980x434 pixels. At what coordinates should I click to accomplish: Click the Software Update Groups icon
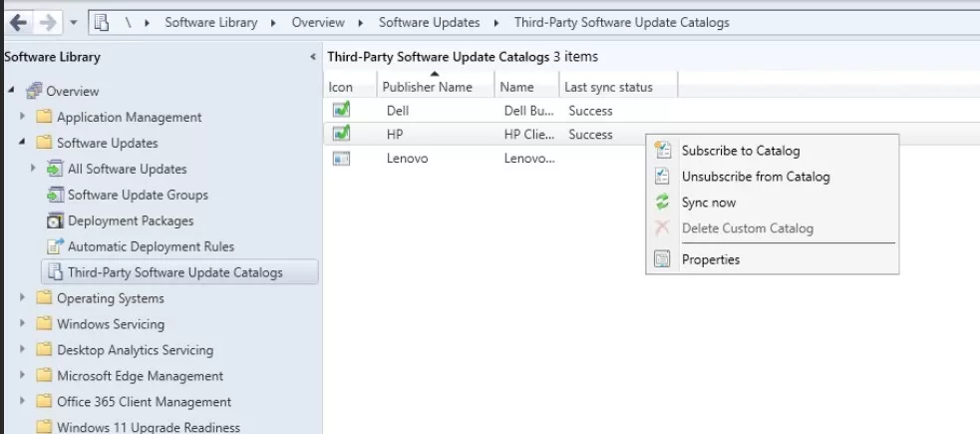55,195
